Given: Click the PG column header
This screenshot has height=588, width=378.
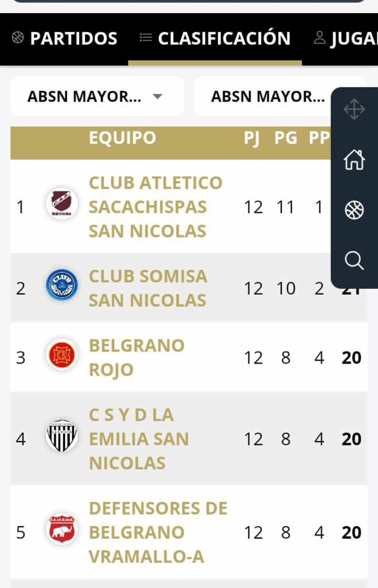Looking at the screenshot, I should (286, 138).
